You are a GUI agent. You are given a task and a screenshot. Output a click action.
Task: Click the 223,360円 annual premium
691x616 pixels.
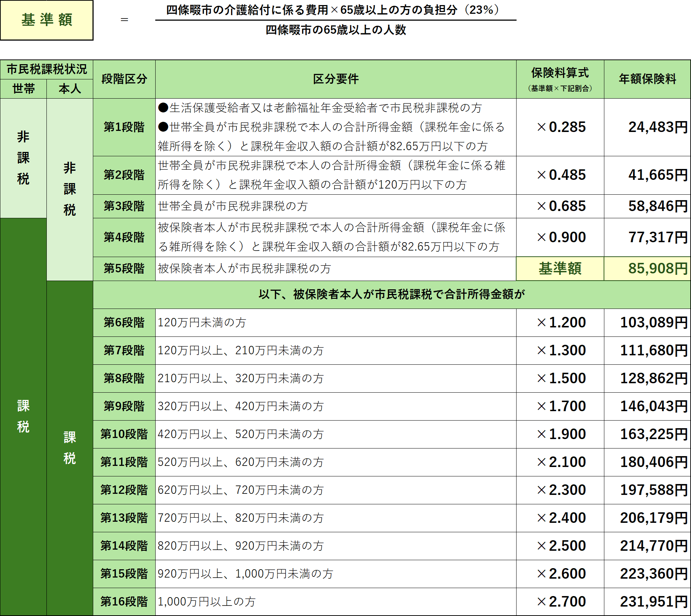pyautogui.click(x=647, y=574)
